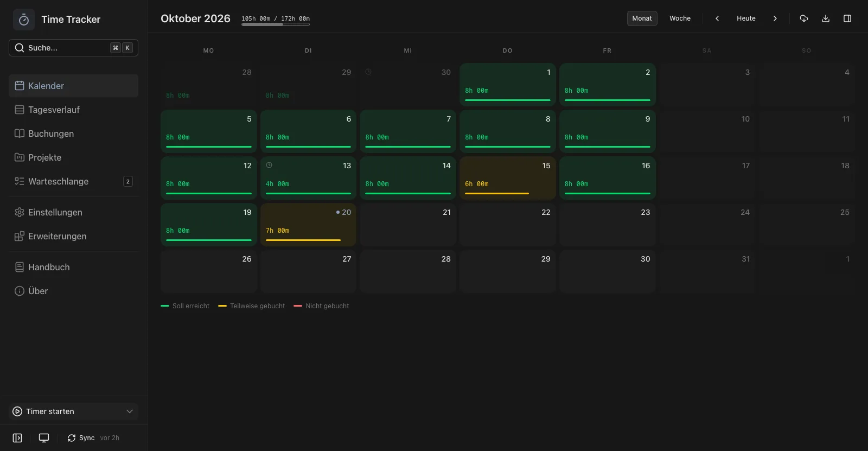Start the timer with play icon

pyautogui.click(x=17, y=411)
